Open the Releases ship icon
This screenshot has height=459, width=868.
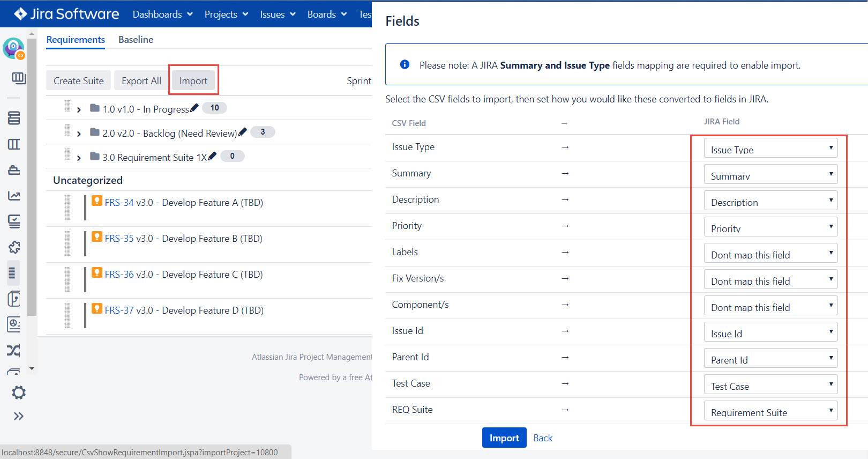14,170
